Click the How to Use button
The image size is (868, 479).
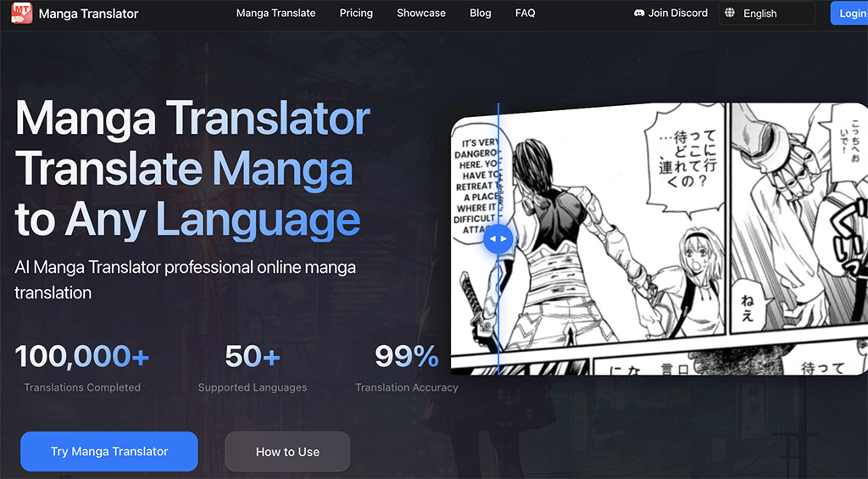click(x=287, y=451)
